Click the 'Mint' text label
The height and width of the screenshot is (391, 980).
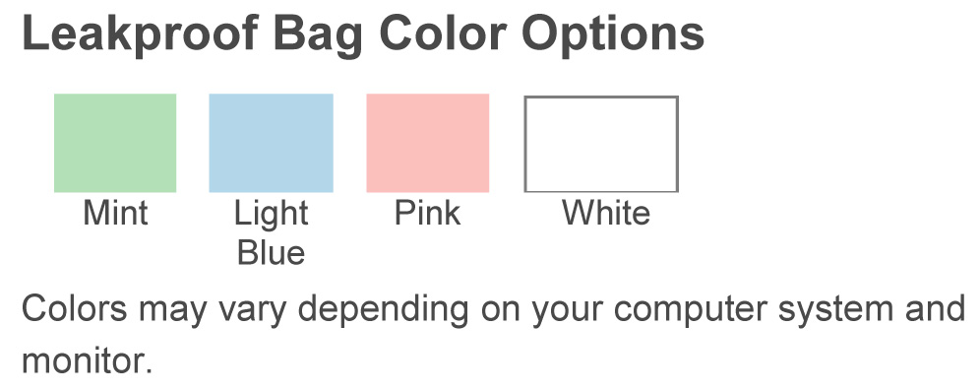116,213
